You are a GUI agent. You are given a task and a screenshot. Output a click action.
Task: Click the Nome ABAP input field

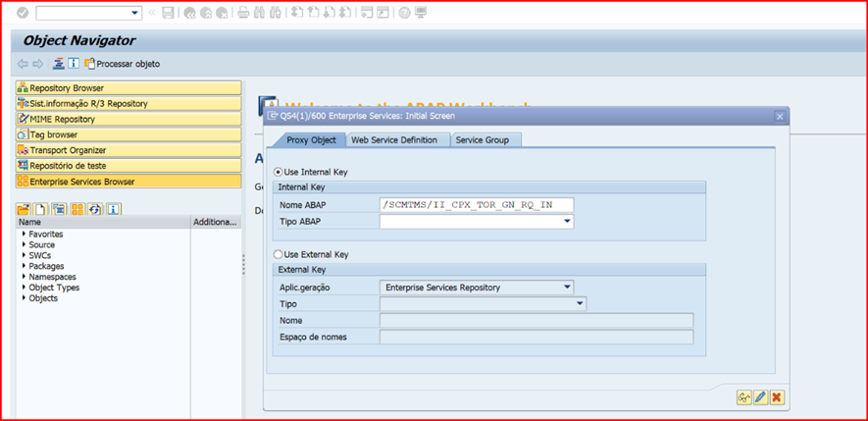pos(476,205)
